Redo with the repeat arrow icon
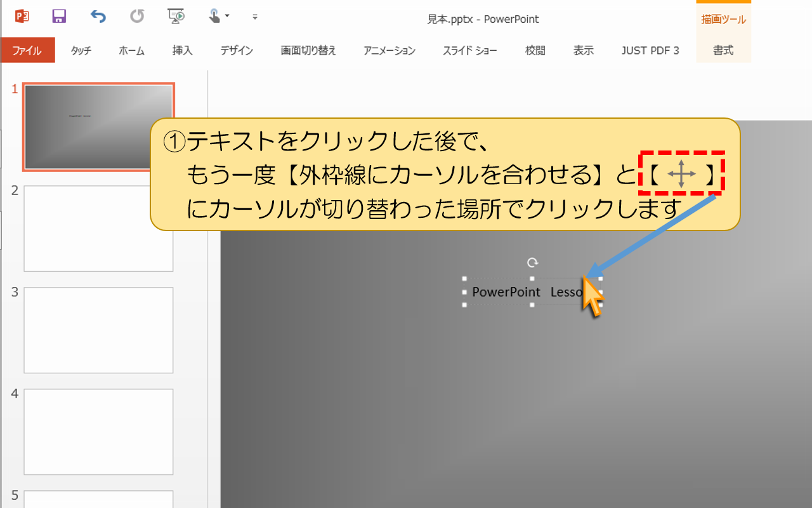Image resolution: width=812 pixels, height=508 pixels. pos(137,17)
